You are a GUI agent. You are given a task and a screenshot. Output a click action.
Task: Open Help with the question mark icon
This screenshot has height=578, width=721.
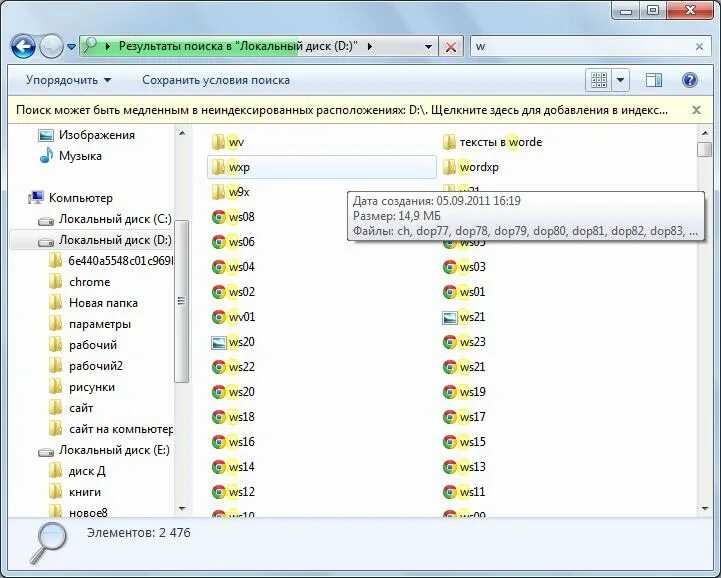(690, 80)
